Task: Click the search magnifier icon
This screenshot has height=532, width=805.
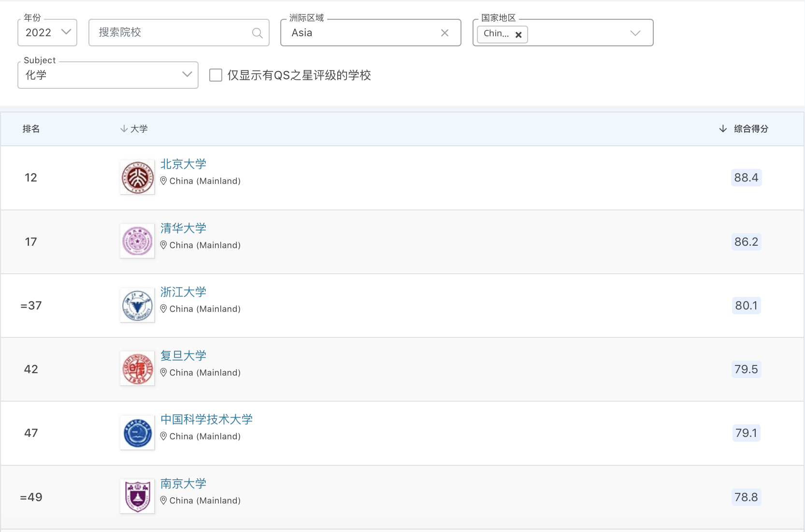Action: (257, 33)
